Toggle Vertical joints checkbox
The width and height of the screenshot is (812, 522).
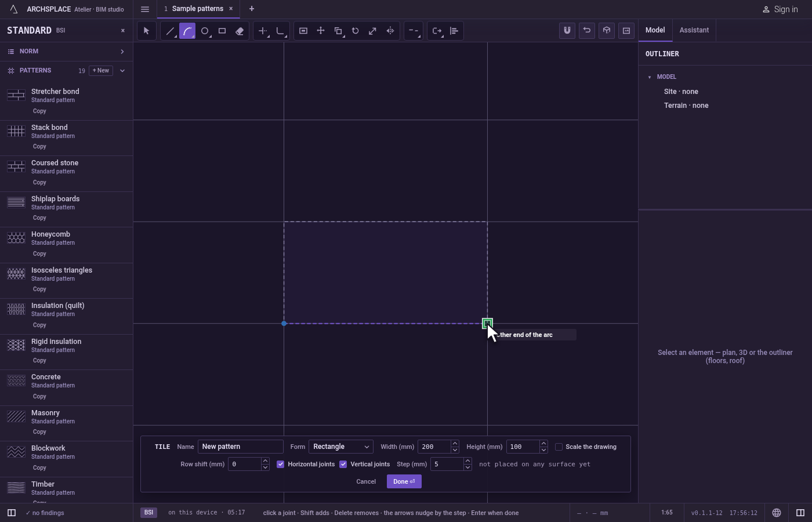pyautogui.click(x=343, y=464)
